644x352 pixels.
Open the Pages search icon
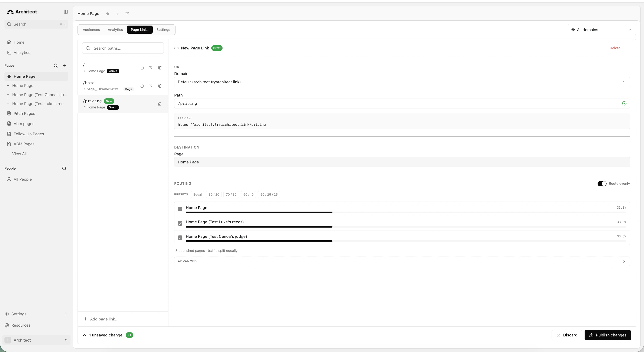tap(56, 65)
